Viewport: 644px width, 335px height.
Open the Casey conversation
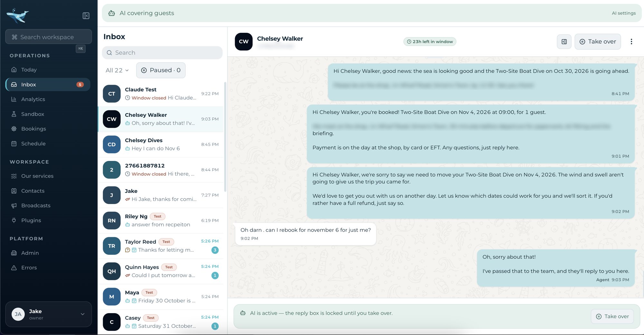pyautogui.click(x=161, y=322)
